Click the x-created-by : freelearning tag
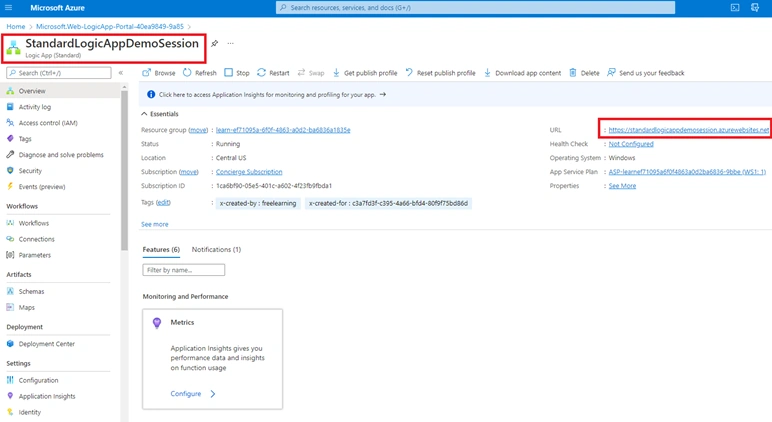 [x=258, y=203]
